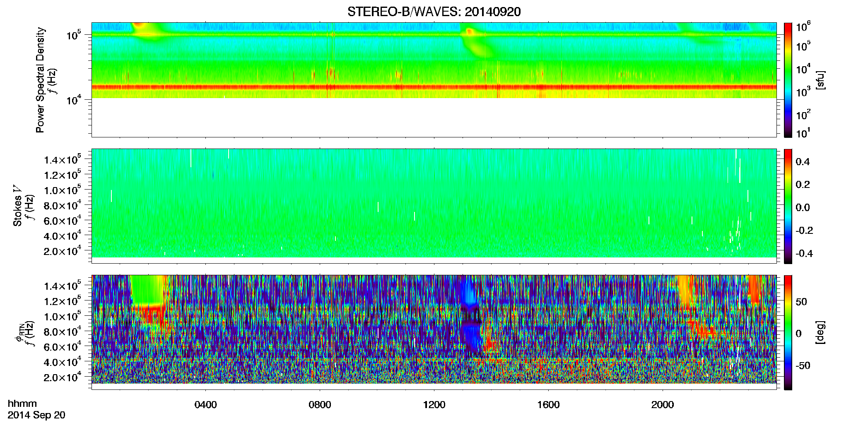868x447 pixels.
Task: Click the power spectral density colorbar
Action: [x=788, y=80]
